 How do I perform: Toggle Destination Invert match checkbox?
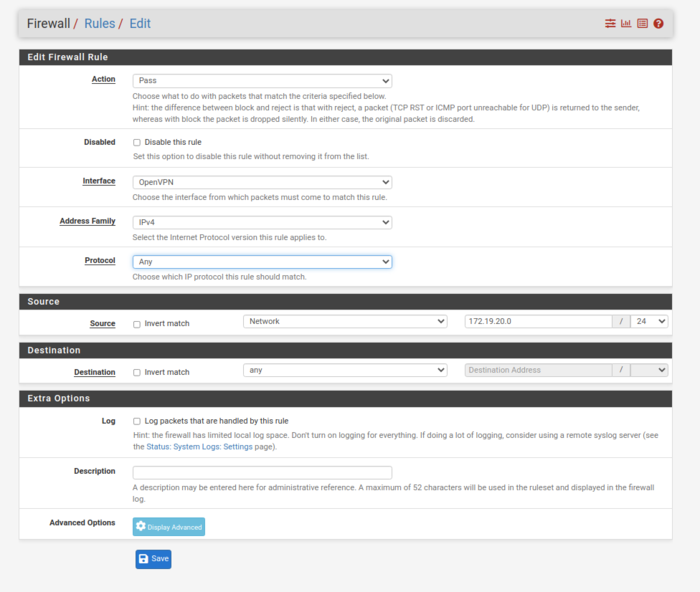pyautogui.click(x=137, y=372)
